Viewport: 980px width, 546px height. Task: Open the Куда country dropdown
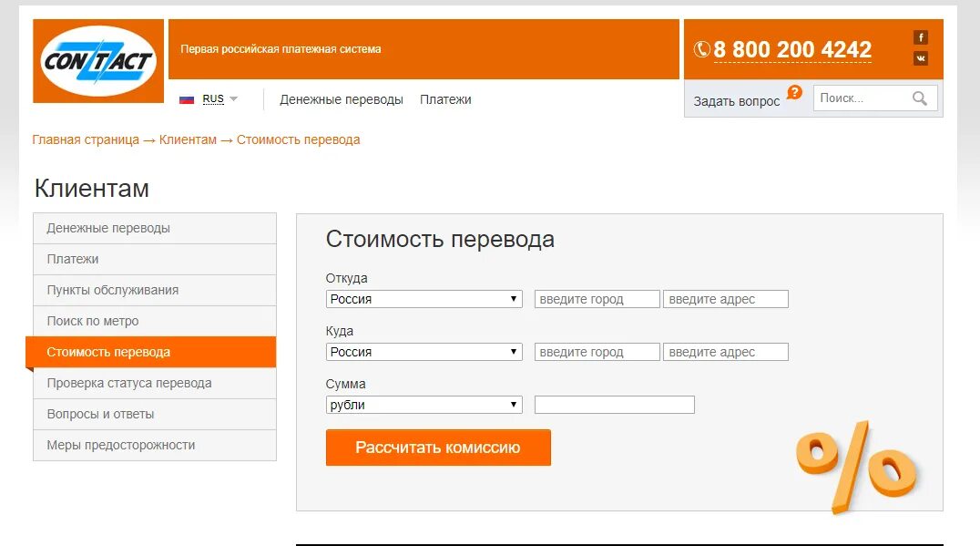(424, 352)
